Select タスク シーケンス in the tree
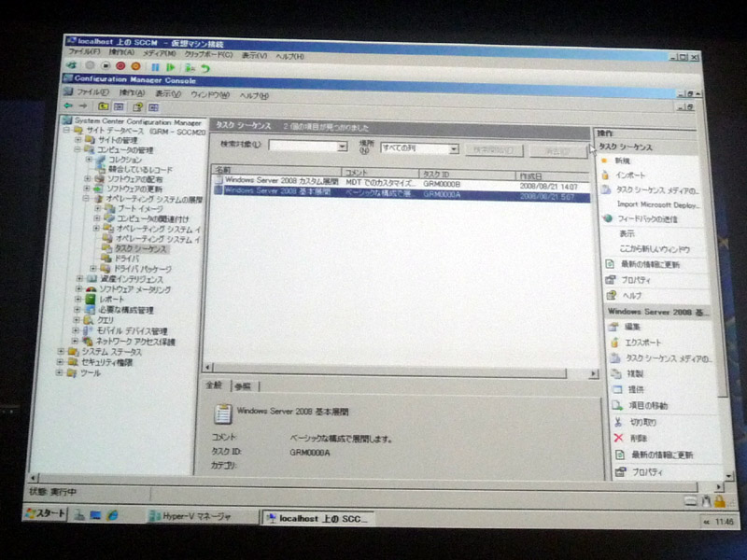 (141, 248)
